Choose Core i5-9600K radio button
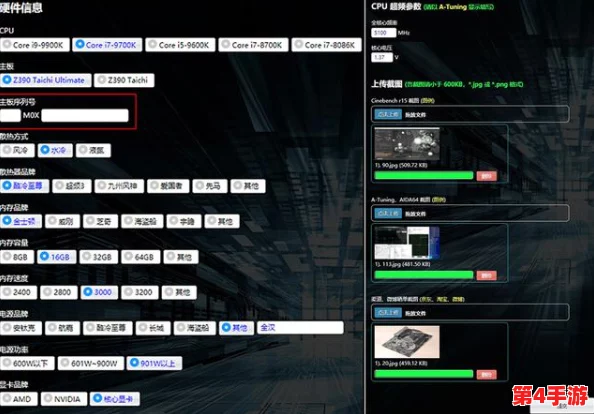The height and width of the screenshot is (414, 594). [x=180, y=45]
